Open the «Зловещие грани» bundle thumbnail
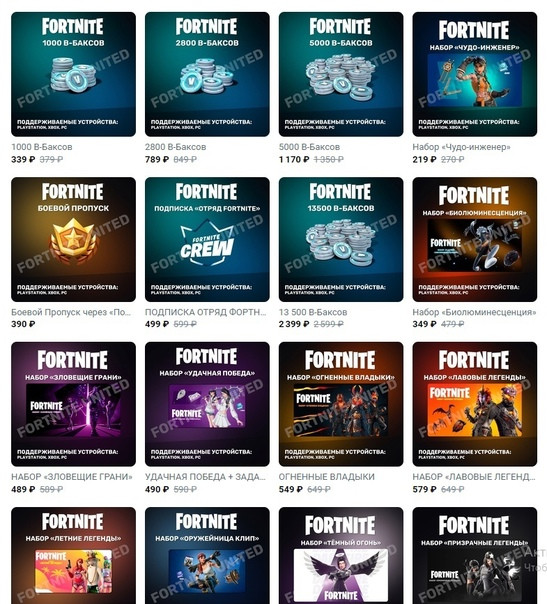 tap(73, 404)
